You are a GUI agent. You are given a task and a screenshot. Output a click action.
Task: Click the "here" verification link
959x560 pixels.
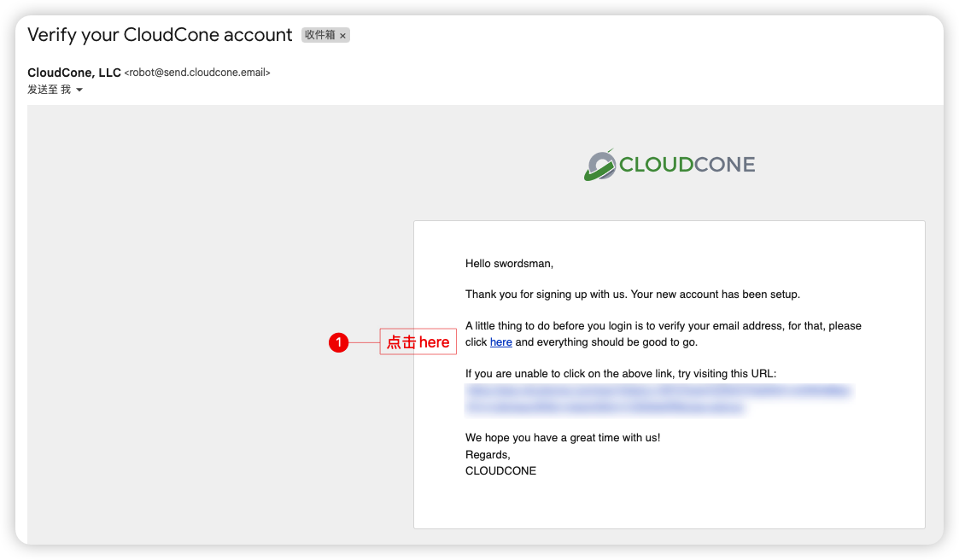tap(500, 342)
